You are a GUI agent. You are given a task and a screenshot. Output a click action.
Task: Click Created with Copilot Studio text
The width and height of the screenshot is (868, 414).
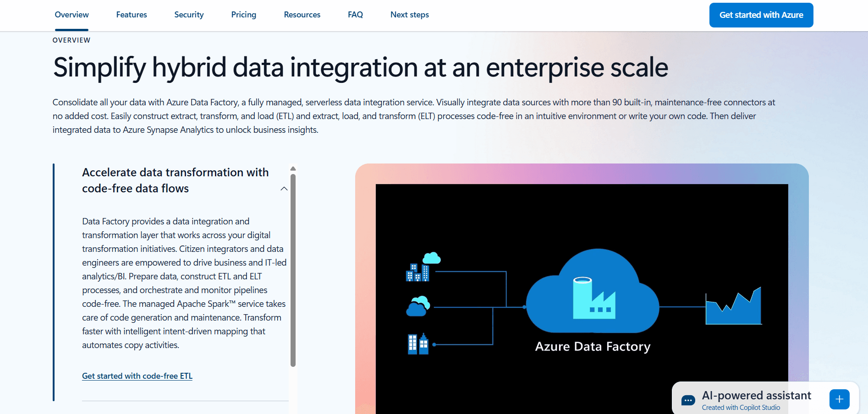[741, 408]
